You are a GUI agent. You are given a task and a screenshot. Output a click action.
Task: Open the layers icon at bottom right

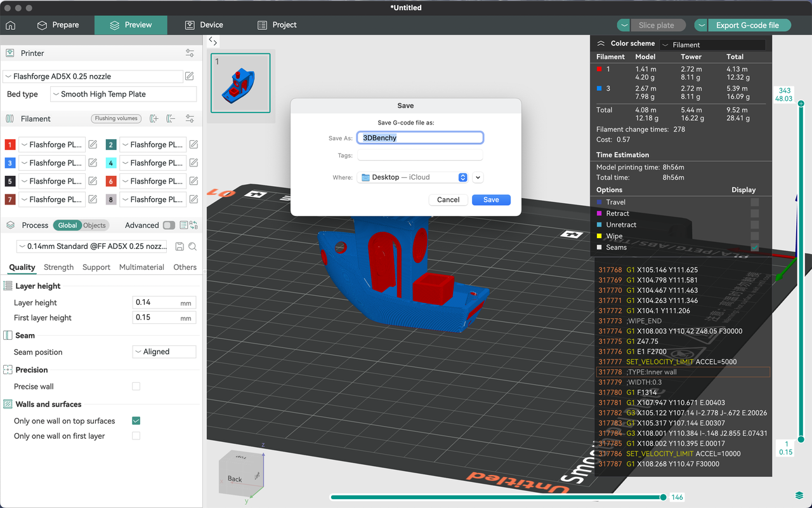tap(799, 495)
